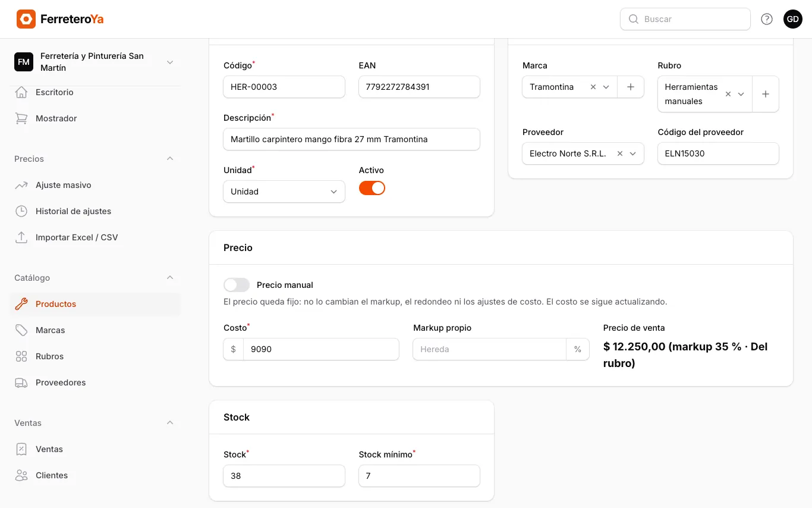Collapse the Precios sidebar section
Screen dimensions: 812x508
pos(170,159)
